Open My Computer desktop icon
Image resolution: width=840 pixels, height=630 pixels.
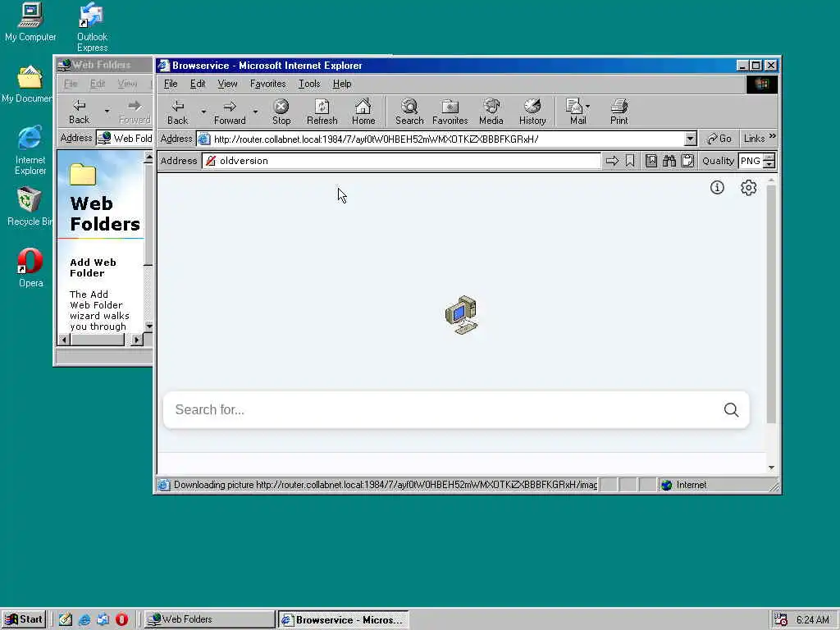pos(30,22)
